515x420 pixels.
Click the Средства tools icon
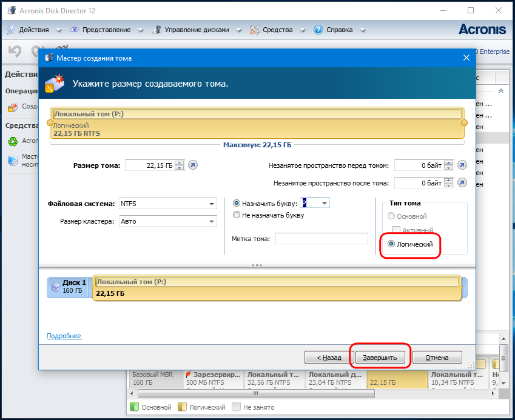[254, 30]
